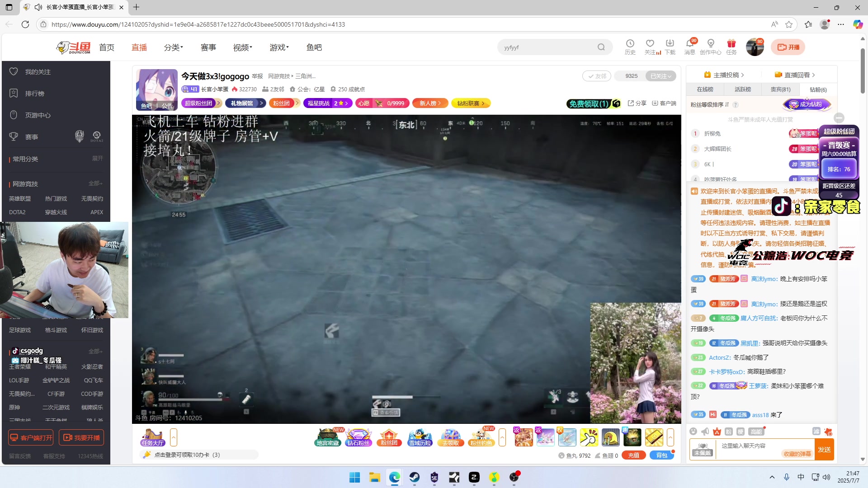Toggle 粉丝等级排序 sort order
Viewport: 868px width, 488px height.
click(710, 104)
